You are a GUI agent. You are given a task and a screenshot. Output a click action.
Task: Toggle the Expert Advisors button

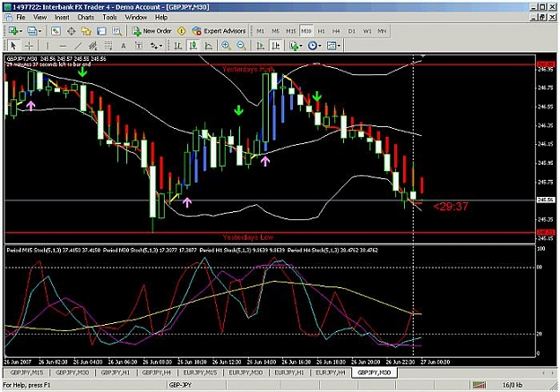[x=219, y=31]
